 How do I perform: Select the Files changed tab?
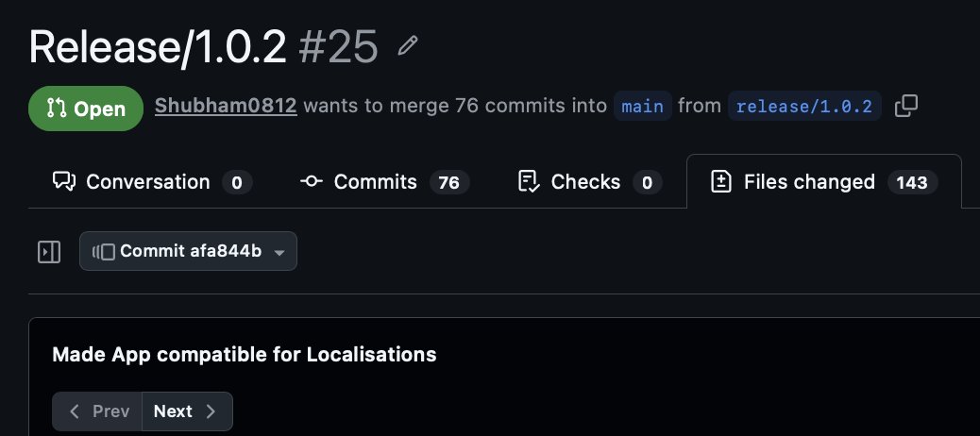tap(823, 181)
